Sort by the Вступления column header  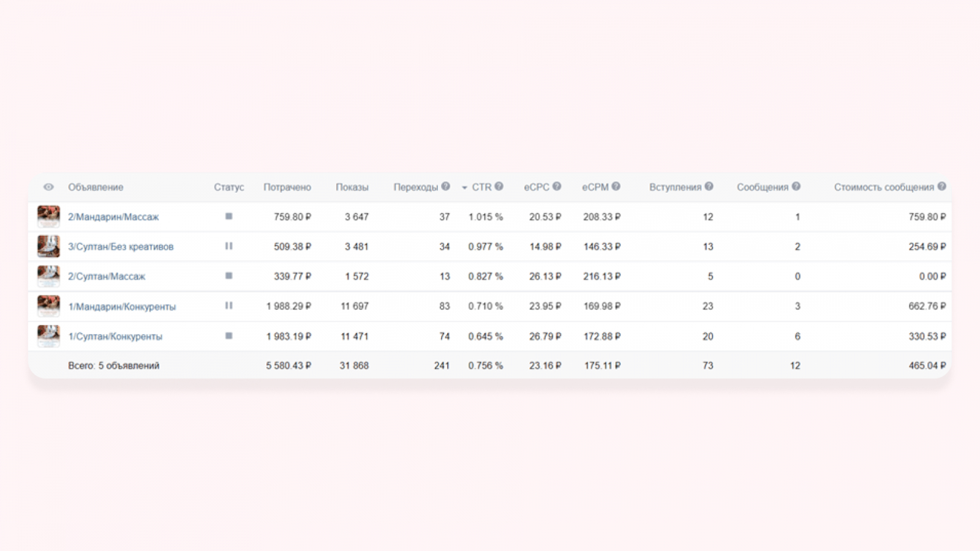pyautogui.click(x=675, y=187)
